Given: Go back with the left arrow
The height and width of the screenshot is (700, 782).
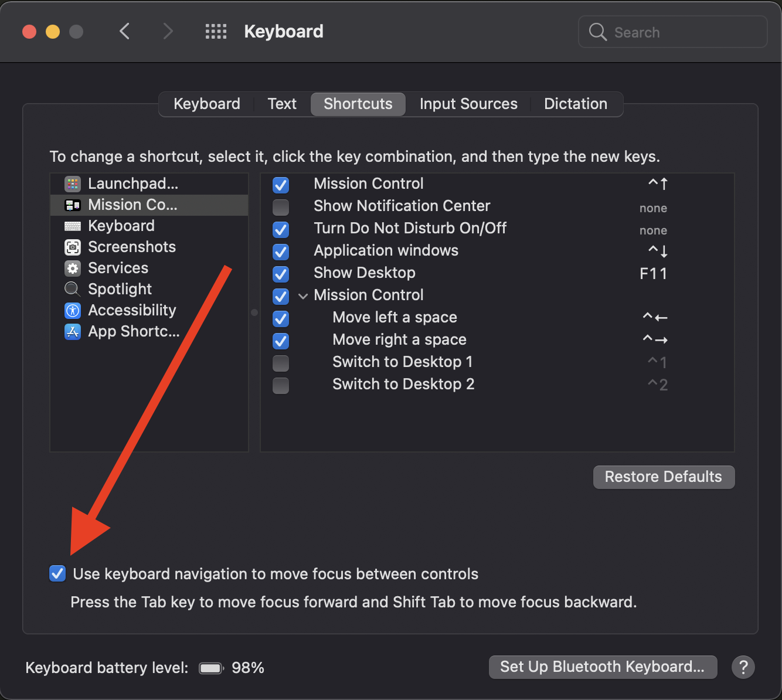Looking at the screenshot, I should (x=124, y=32).
